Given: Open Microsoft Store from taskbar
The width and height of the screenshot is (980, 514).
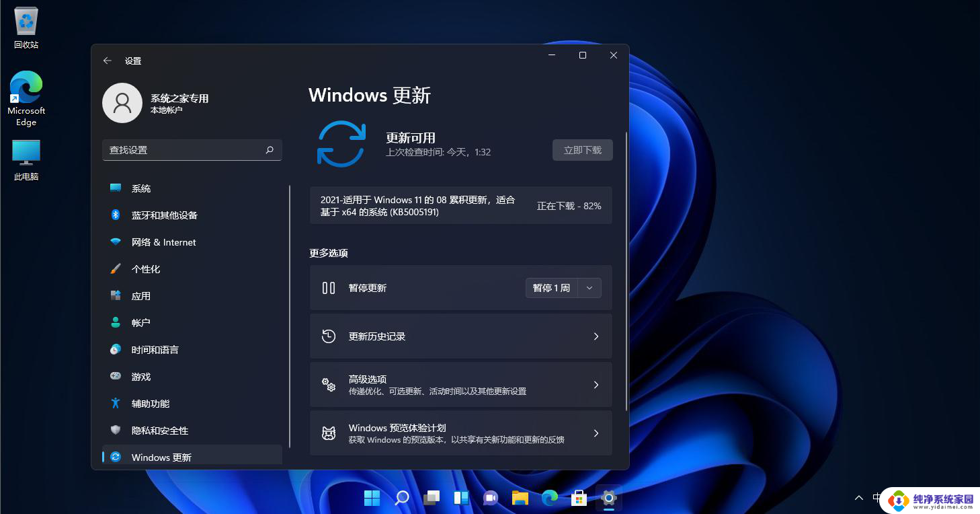Looking at the screenshot, I should [x=579, y=498].
